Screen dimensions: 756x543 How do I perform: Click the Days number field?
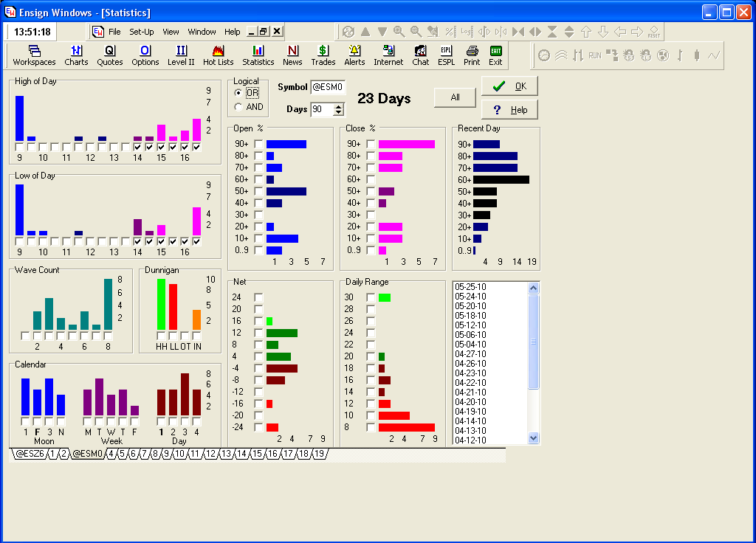(x=323, y=109)
